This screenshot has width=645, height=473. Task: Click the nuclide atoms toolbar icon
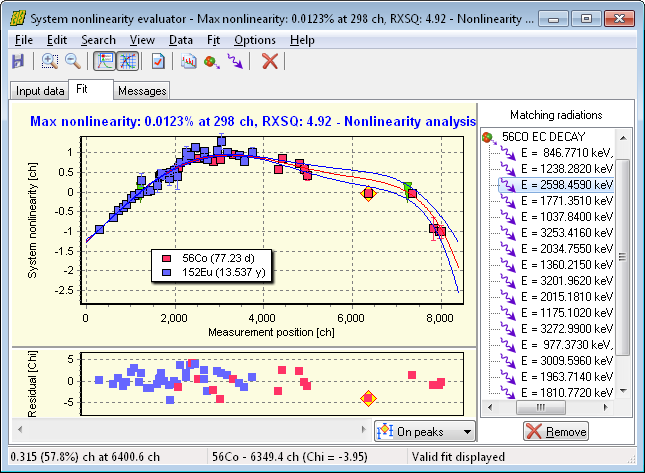click(x=211, y=62)
